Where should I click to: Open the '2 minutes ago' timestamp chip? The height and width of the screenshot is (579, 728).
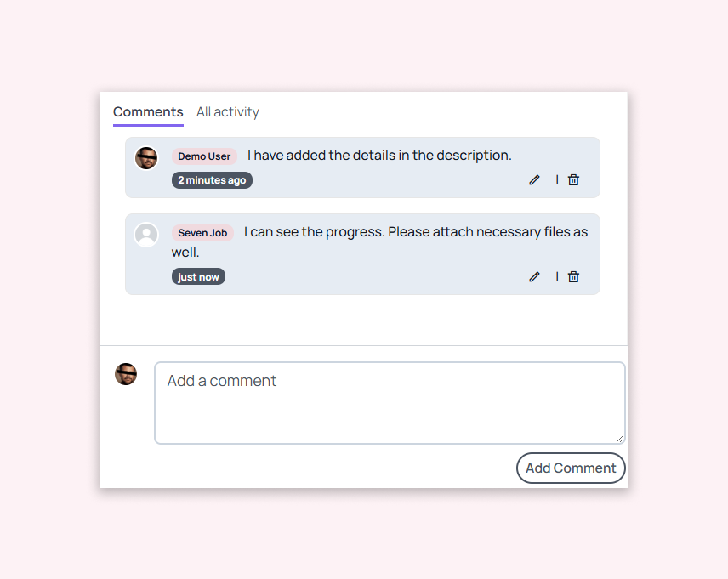(x=212, y=179)
